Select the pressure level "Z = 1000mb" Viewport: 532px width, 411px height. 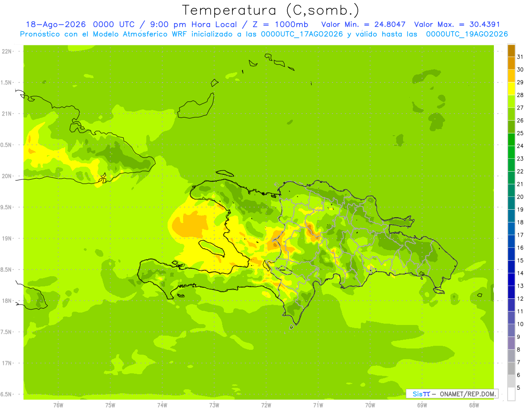point(280,24)
